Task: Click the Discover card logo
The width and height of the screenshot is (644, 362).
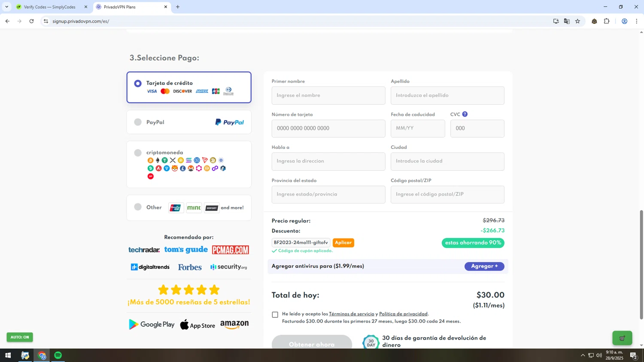Action: 182,91
